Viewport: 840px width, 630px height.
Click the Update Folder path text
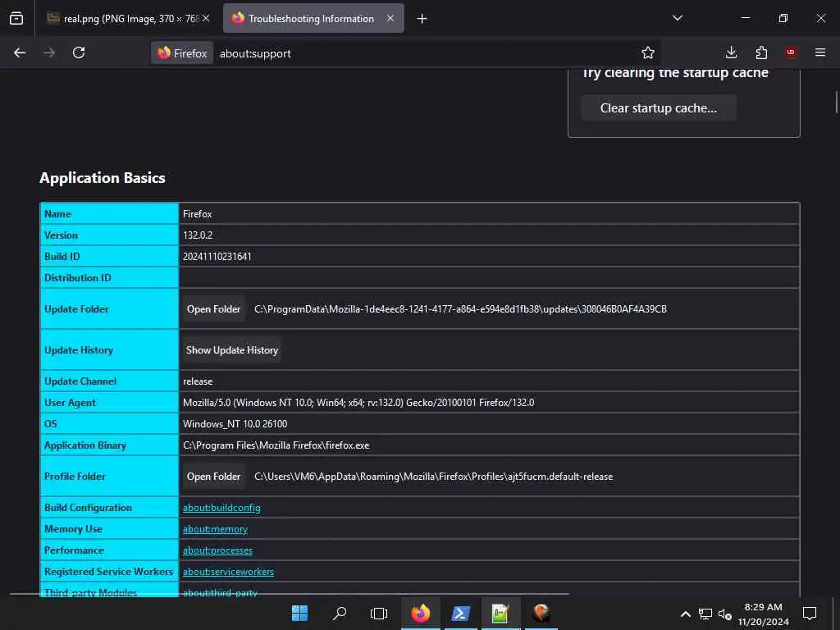[461, 309]
